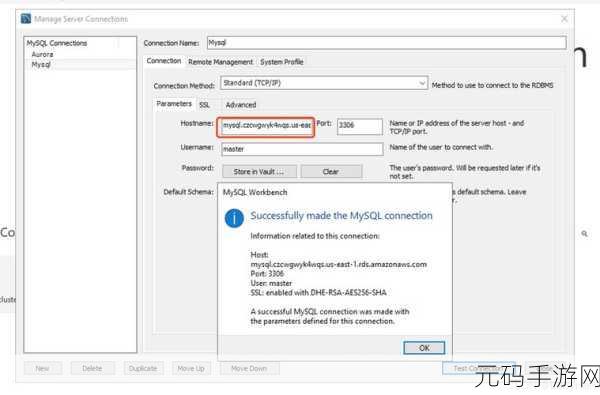Focus the Connection Name field
The height and width of the screenshot is (395, 600).
tap(386, 42)
